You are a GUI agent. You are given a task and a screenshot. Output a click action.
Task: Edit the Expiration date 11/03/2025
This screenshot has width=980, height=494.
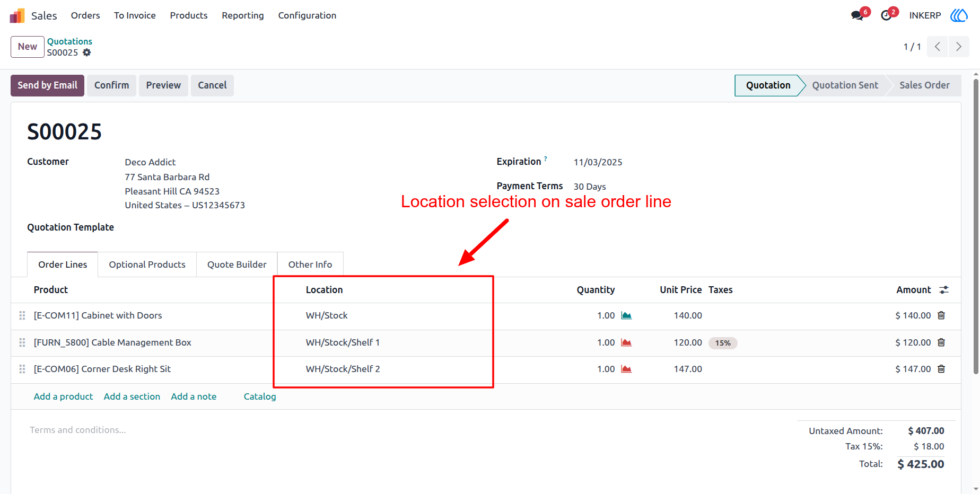tap(598, 162)
